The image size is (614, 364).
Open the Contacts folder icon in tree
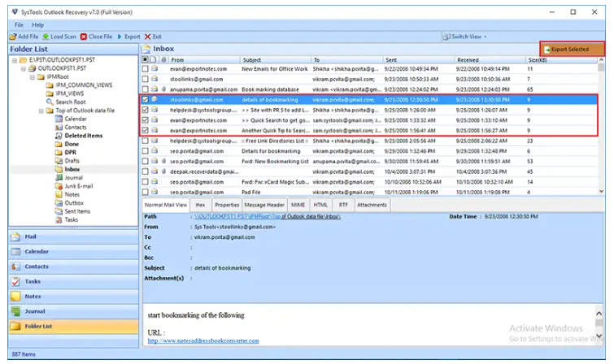[x=59, y=128]
